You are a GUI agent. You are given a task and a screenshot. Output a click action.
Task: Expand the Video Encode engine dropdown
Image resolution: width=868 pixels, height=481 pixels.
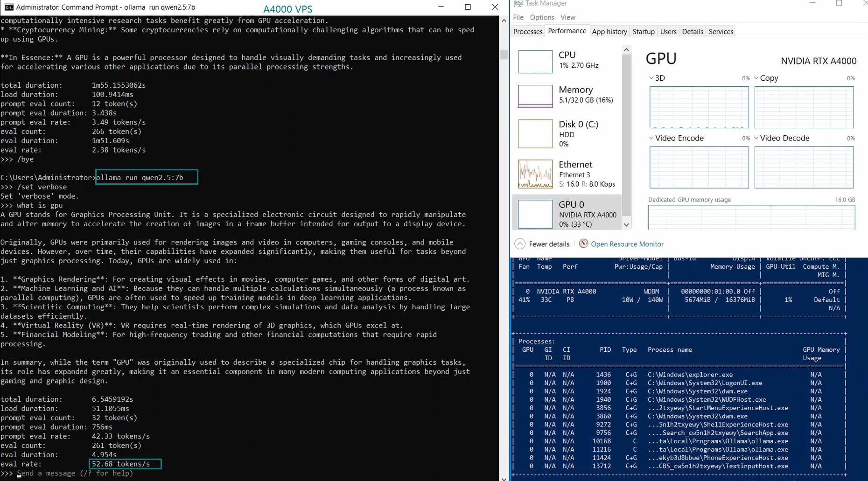(651, 138)
